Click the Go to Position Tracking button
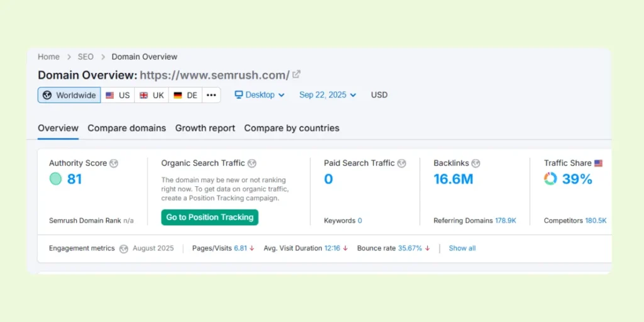The height and width of the screenshot is (322, 644). pos(210,217)
